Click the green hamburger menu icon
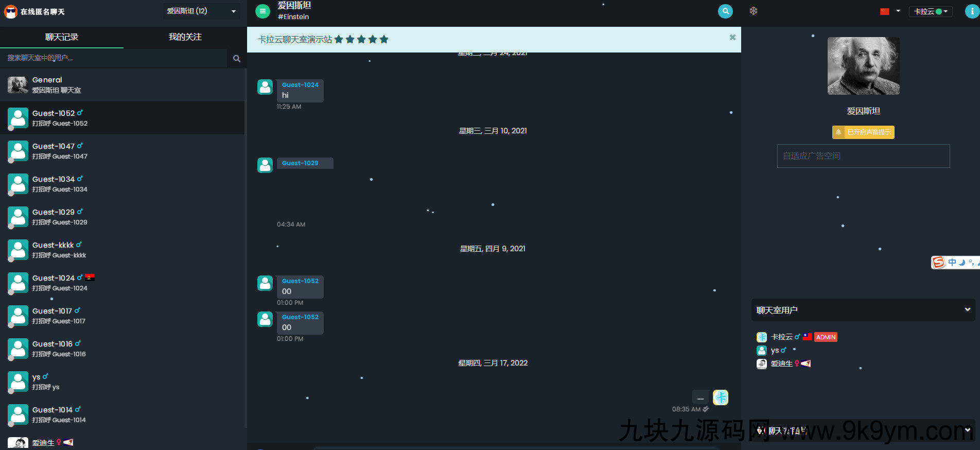 [x=262, y=11]
